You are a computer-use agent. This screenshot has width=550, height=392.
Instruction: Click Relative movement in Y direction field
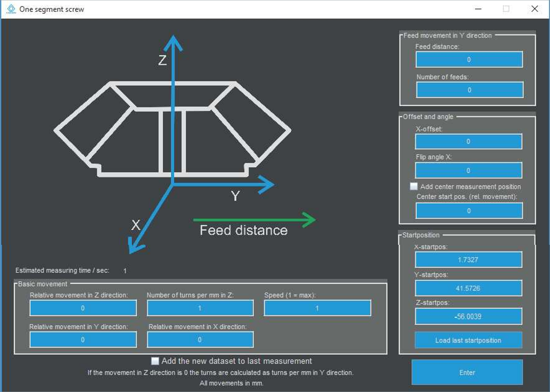83,340
